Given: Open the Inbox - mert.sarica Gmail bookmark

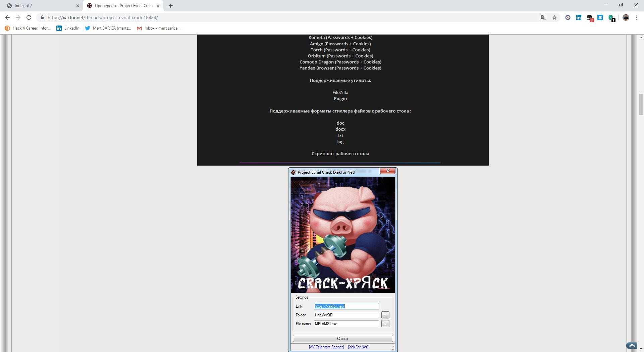Looking at the screenshot, I should 159,28.
